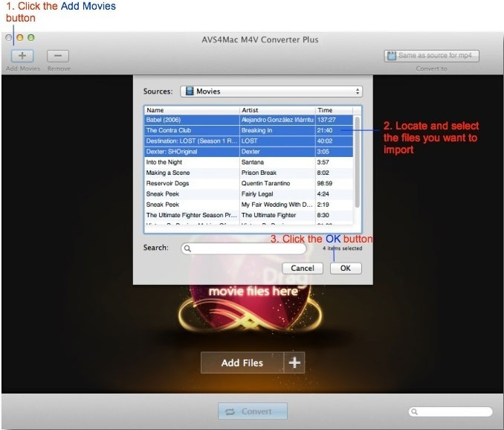Select Sneak Peek by Fairly Legal
Screen dimensions: 504x430
(249, 194)
